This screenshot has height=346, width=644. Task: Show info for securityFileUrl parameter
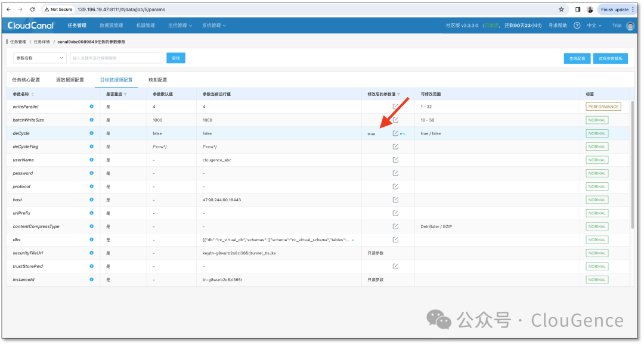click(x=92, y=253)
